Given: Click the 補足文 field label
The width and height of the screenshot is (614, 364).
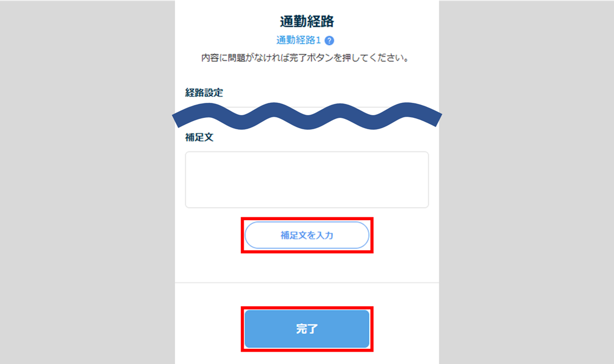Looking at the screenshot, I should [199, 137].
